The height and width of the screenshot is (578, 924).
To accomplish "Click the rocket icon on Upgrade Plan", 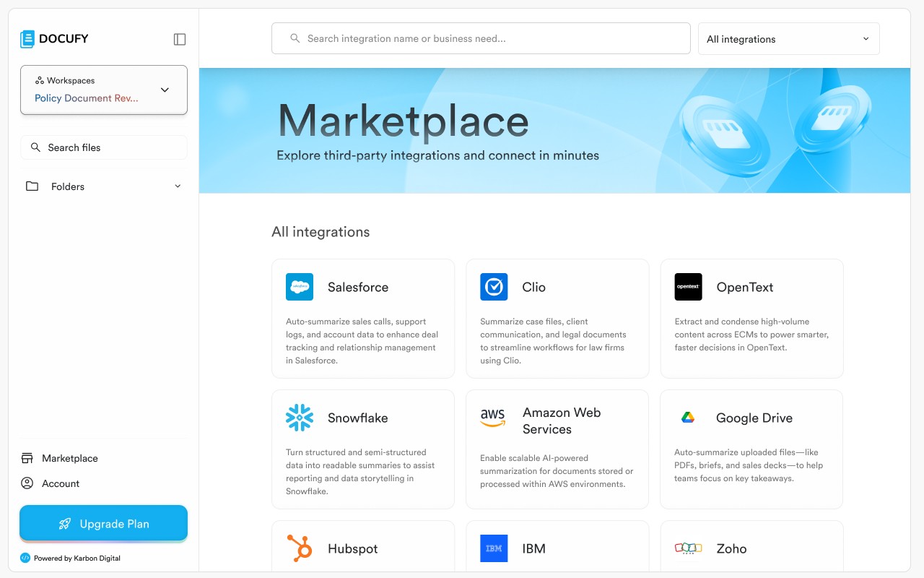I will point(65,524).
